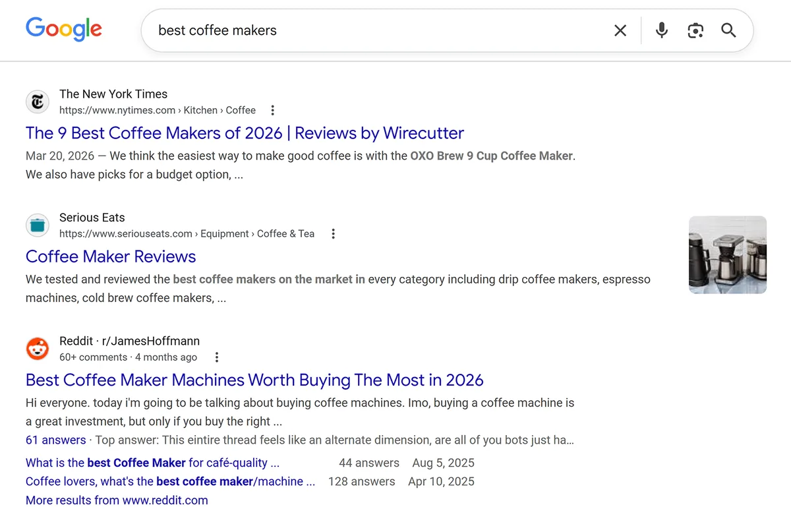Open 'The 9 Best Coffee Makers of 2026' link

click(245, 133)
